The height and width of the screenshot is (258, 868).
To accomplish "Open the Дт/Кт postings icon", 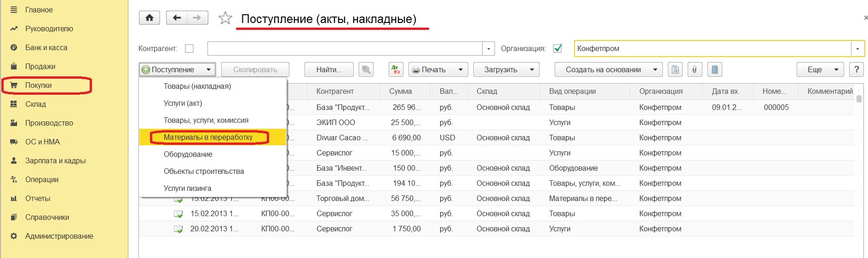I will 396,69.
